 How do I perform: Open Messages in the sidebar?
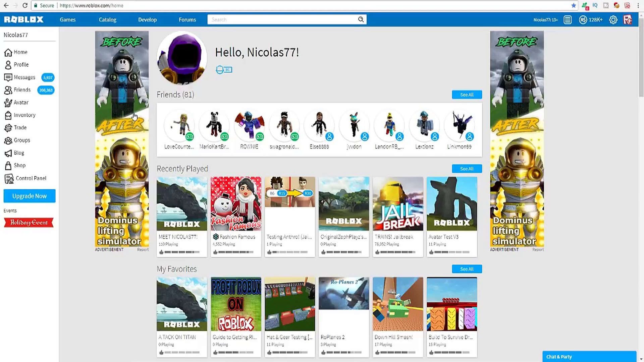click(24, 77)
